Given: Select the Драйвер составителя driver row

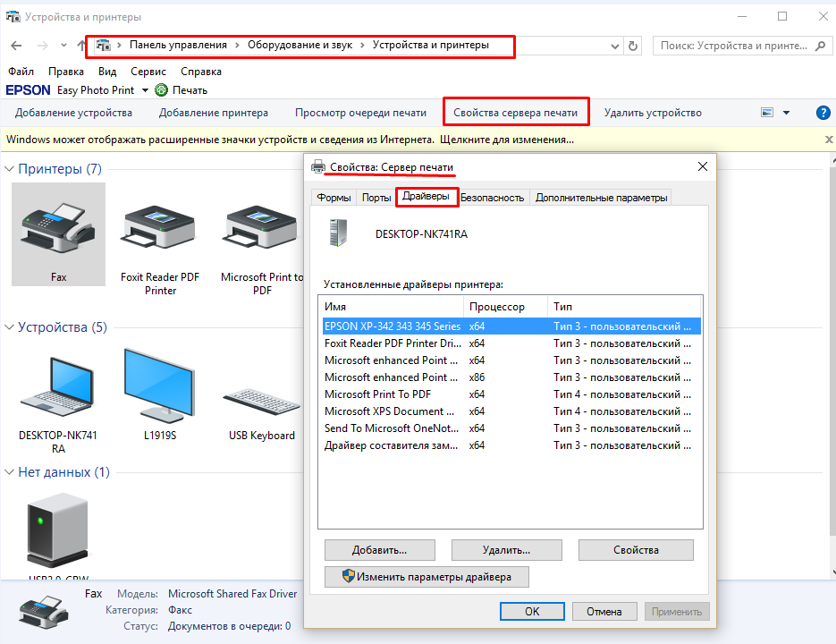Looking at the screenshot, I should click(511, 446).
